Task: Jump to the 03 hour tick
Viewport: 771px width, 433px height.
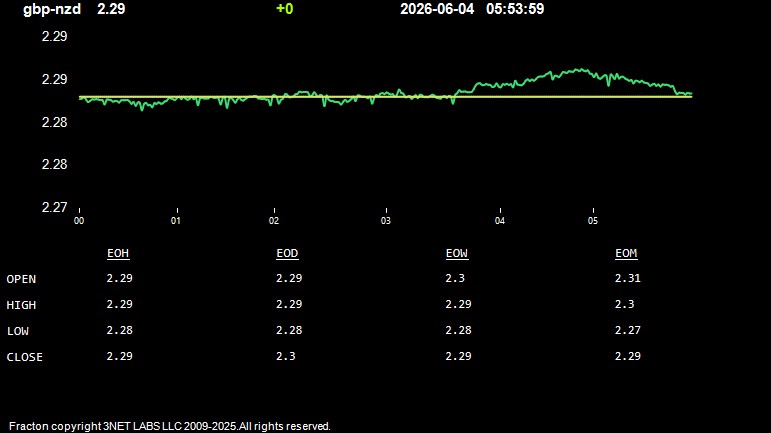Action: [386, 221]
